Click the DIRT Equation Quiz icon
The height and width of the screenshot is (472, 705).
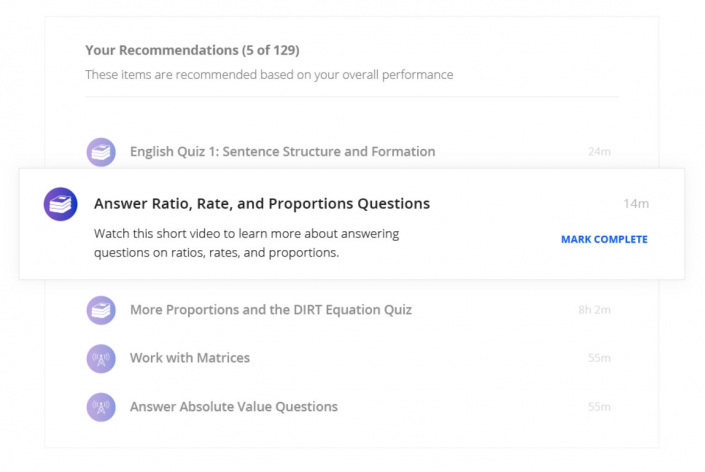(100, 310)
